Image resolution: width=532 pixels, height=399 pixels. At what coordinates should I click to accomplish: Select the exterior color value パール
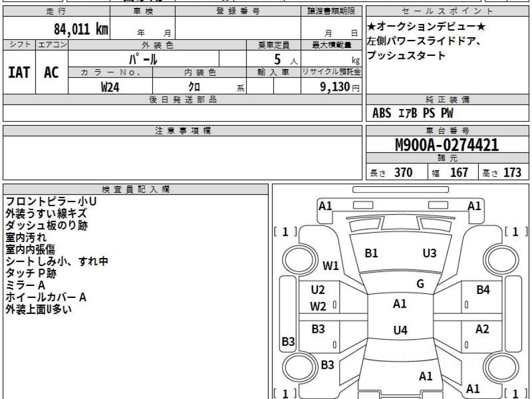point(143,59)
